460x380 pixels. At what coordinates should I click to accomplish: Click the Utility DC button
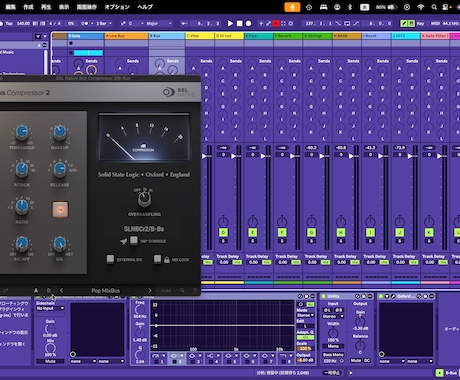pos(367,360)
